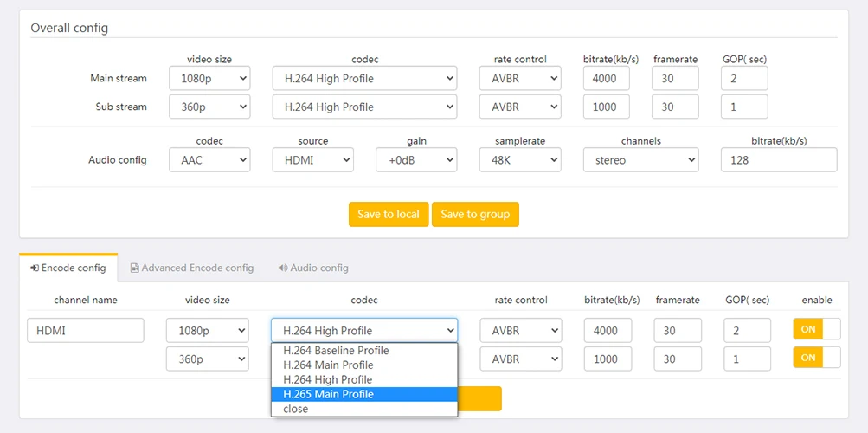Click the Save to local button
The width and height of the screenshot is (868, 433).
(389, 214)
